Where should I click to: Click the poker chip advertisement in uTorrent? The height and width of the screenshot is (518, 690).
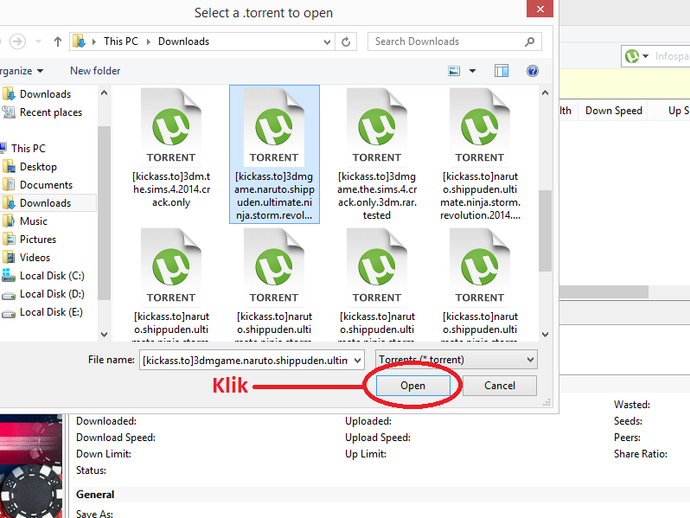click(31, 466)
